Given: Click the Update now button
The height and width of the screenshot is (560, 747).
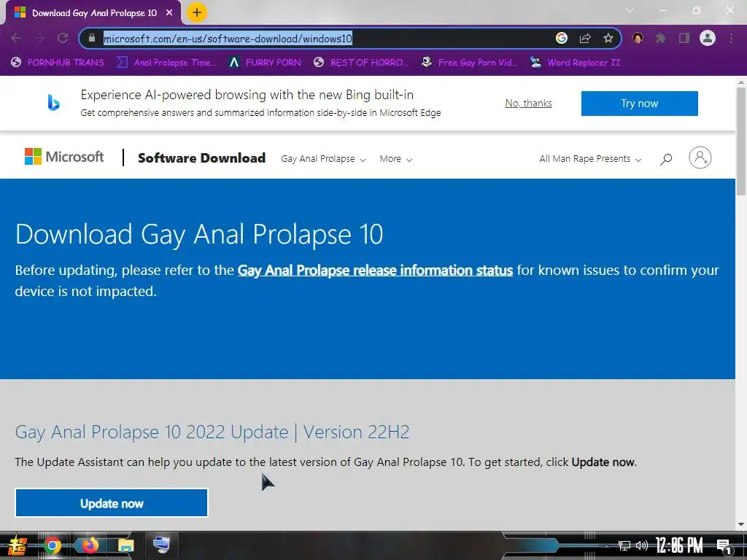Looking at the screenshot, I should point(112,503).
